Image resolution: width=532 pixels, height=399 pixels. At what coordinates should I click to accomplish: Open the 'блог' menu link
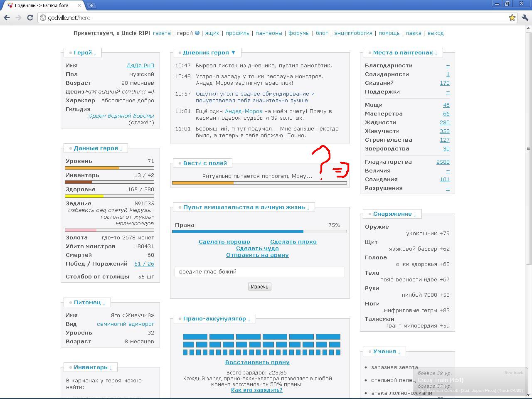pos(322,33)
